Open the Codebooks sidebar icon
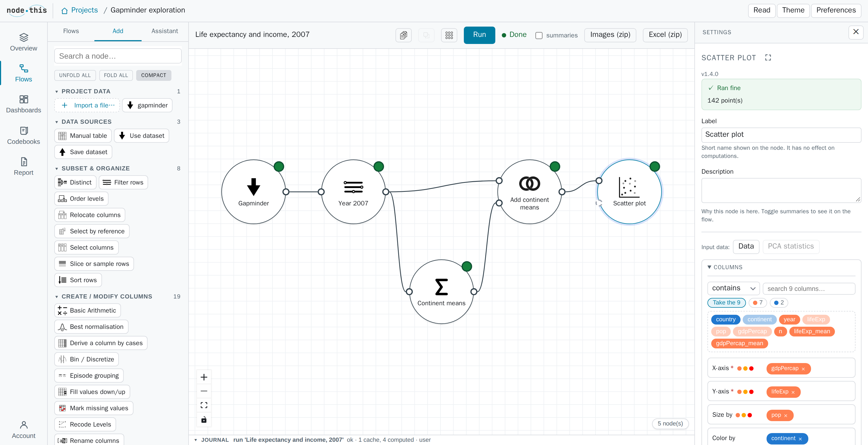The image size is (868, 445). click(x=24, y=135)
